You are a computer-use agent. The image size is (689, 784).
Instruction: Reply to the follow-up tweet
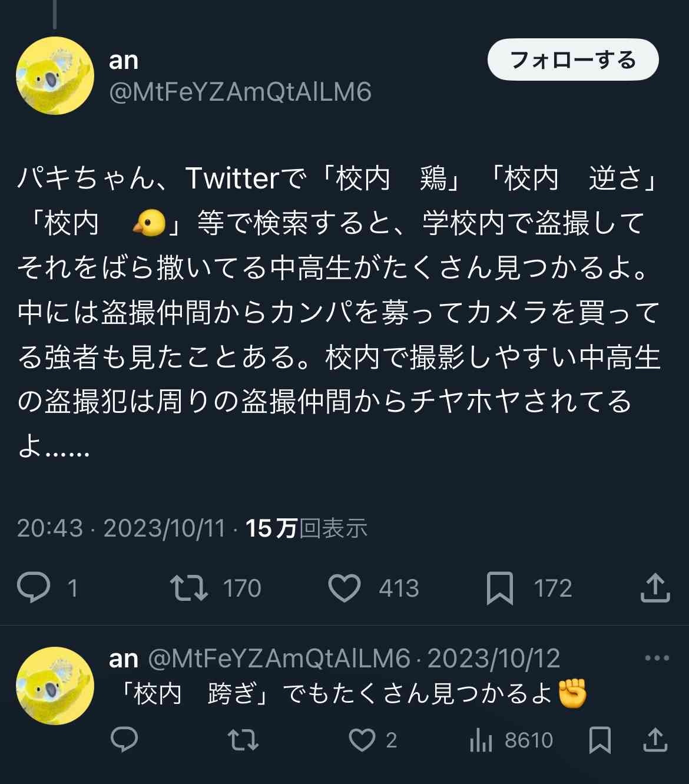click(x=124, y=740)
